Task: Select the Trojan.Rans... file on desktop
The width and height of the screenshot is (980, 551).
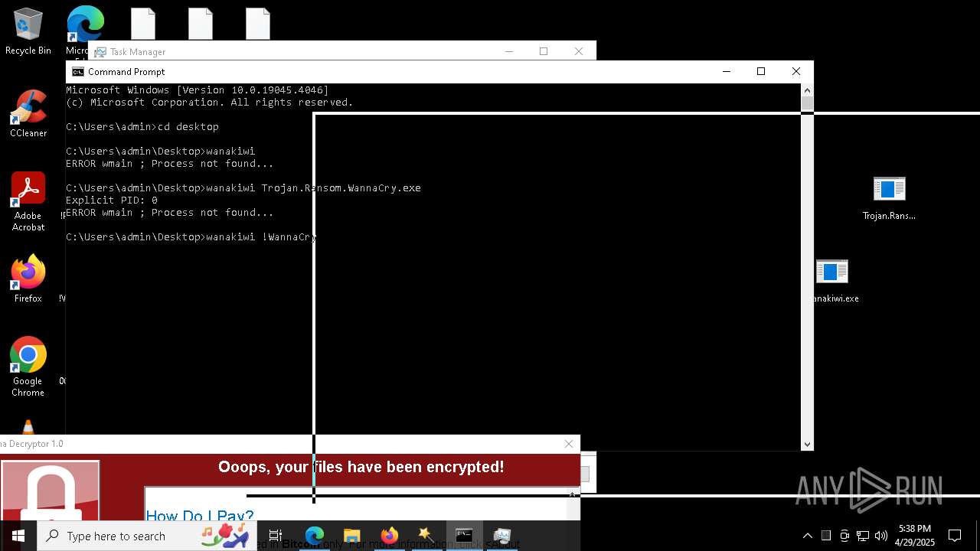Action: [x=889, y=198]
